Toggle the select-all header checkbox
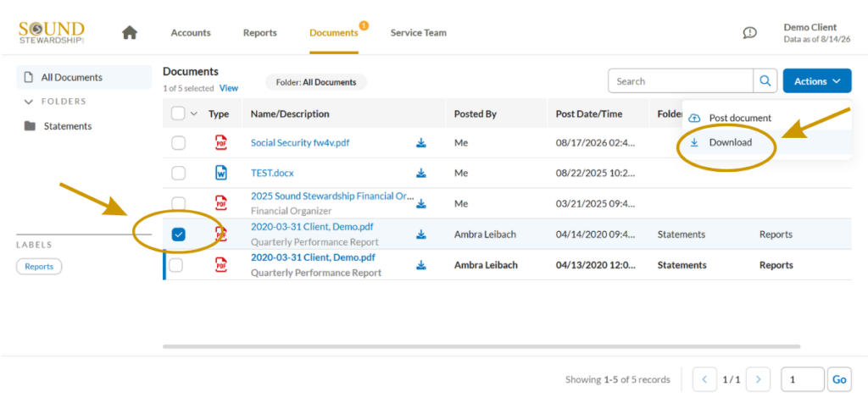 coord(178,113)
